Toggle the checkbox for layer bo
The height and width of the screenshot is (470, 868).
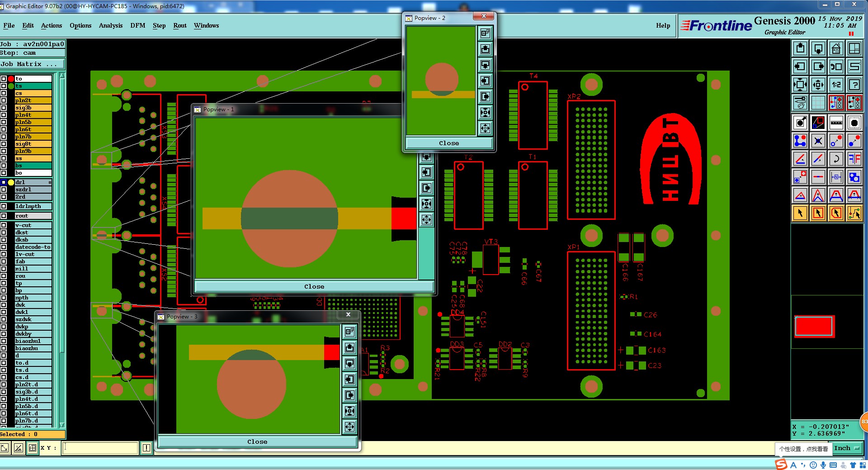coord(4,173)
